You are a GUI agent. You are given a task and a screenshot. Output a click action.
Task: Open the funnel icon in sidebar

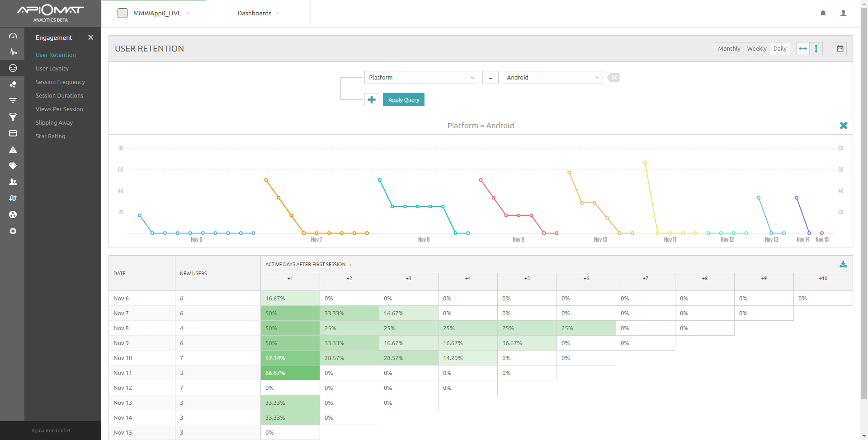pyautogui.click(x=13, y=117)
